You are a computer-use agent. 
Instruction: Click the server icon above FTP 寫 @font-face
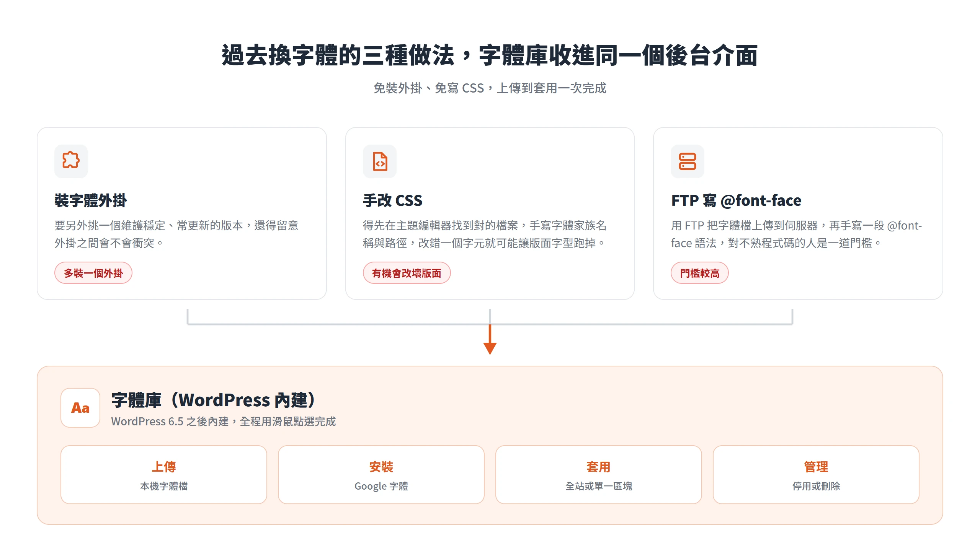click(x=688, y=161)
